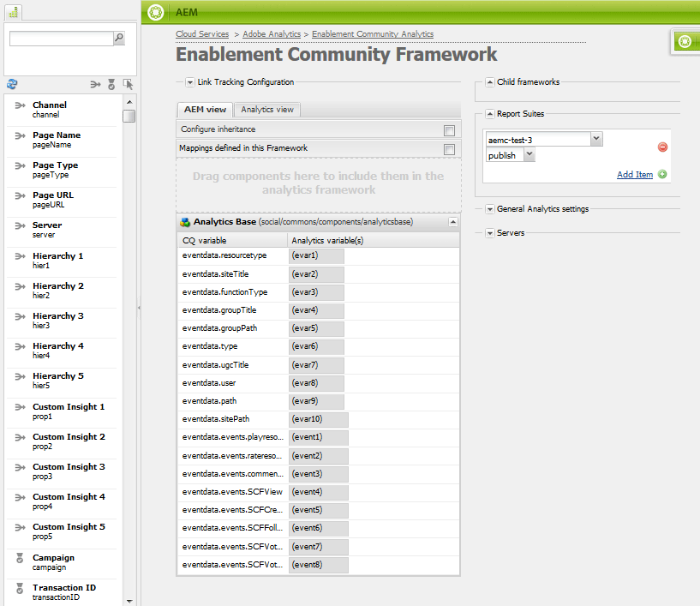Click the Campaign medal icon
This screenshot has height=606, width=700.
pos(20,558)
